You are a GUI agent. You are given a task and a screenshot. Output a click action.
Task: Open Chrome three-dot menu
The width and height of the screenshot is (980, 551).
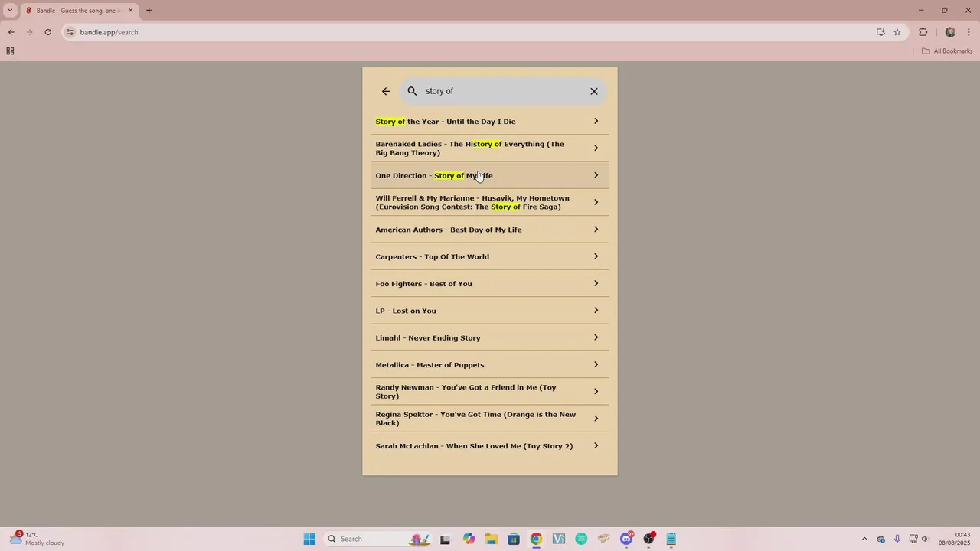click(x=969, y=32)
